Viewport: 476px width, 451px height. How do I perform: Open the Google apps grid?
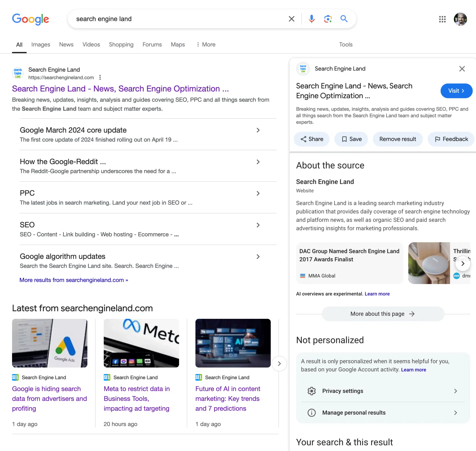click(x=442, y=19)
